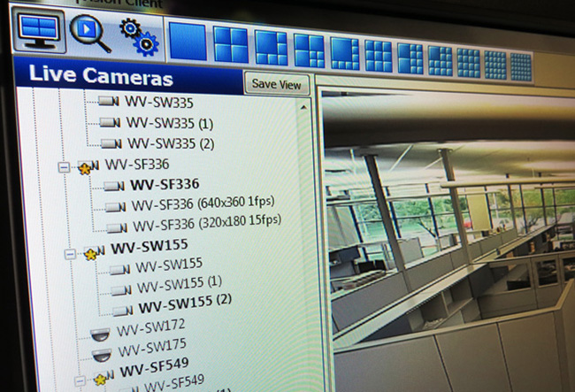Select the single-pane layout

pos(188,42)
